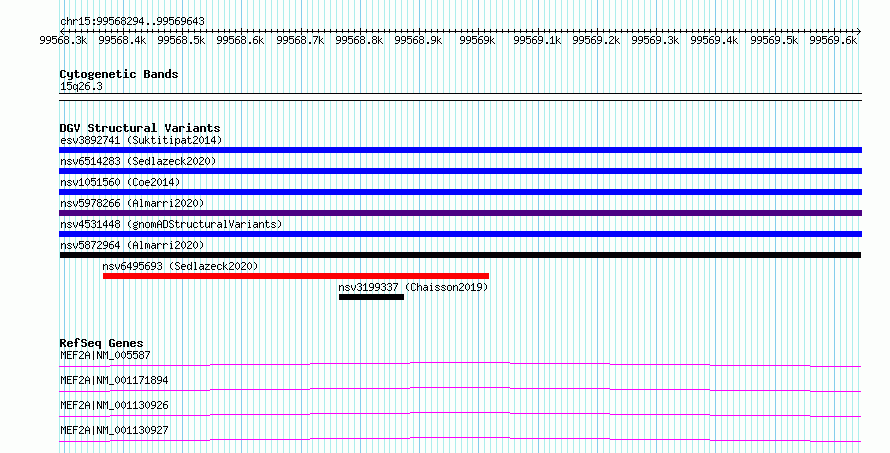Open transcript MEF2A|NM_001171894 label
Screen dimensions: 890x453
point(114,380)
